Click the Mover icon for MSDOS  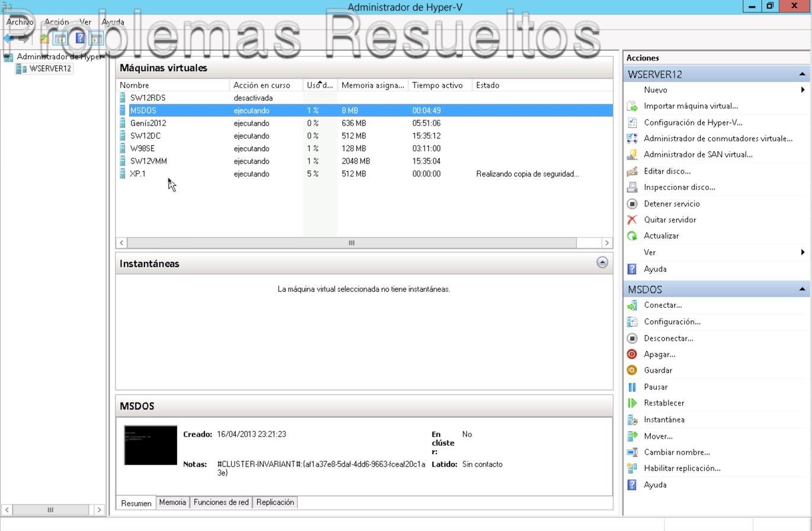pos(632,436)
